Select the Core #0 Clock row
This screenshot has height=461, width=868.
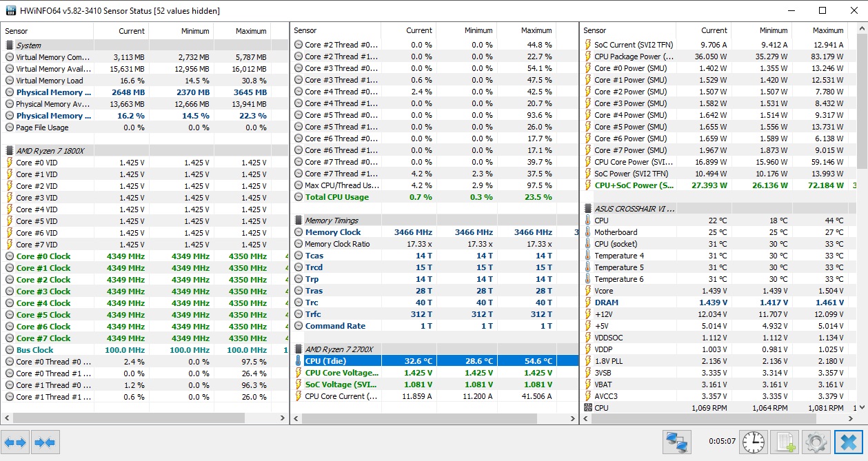click(145, 256)
